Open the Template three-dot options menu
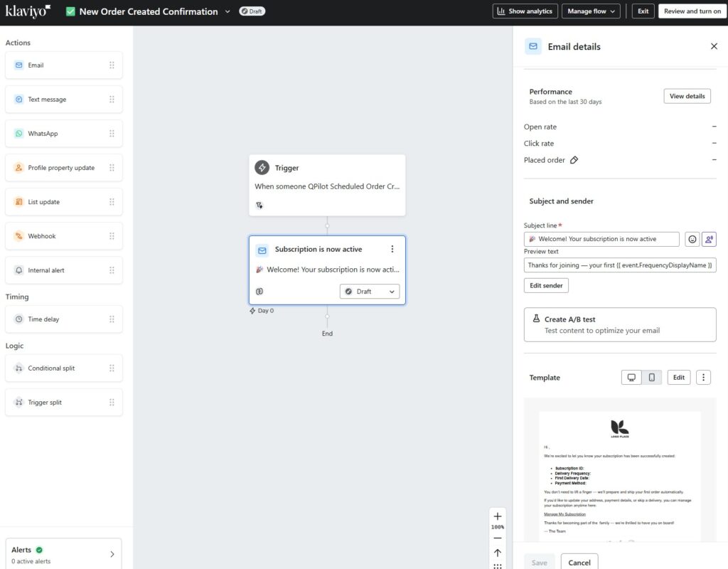The height and width of the screenshot is (569, 728). 703,378
